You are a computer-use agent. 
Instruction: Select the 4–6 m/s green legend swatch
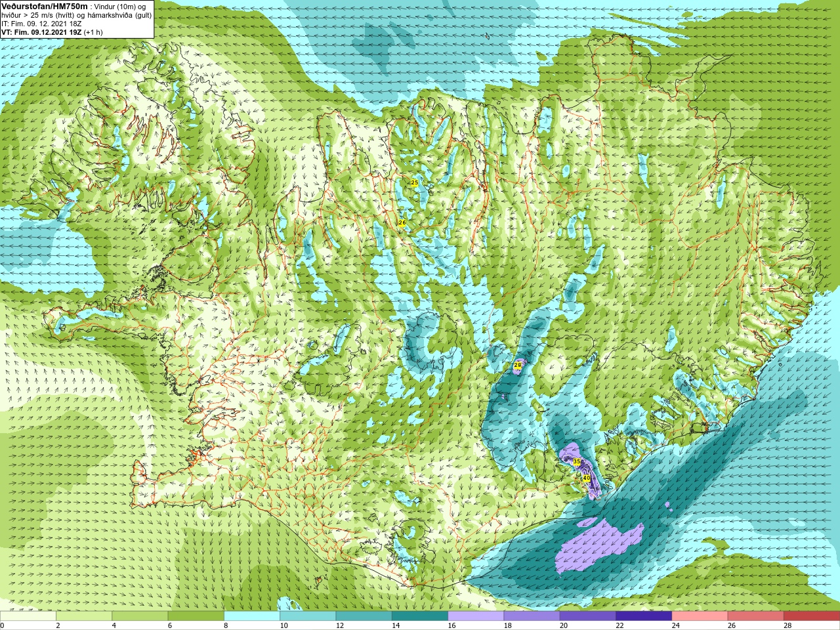[x=140, y=616]
